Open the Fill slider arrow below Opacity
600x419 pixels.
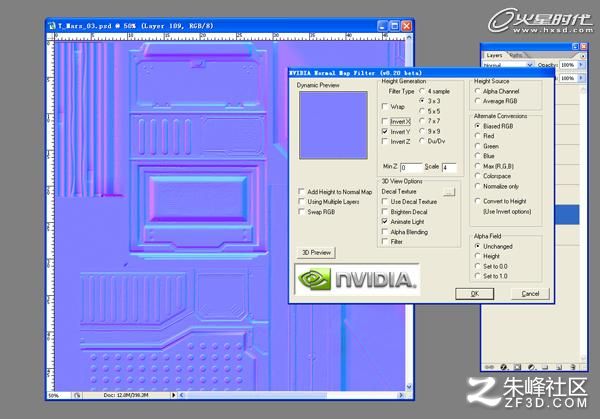tap(581, 78)
